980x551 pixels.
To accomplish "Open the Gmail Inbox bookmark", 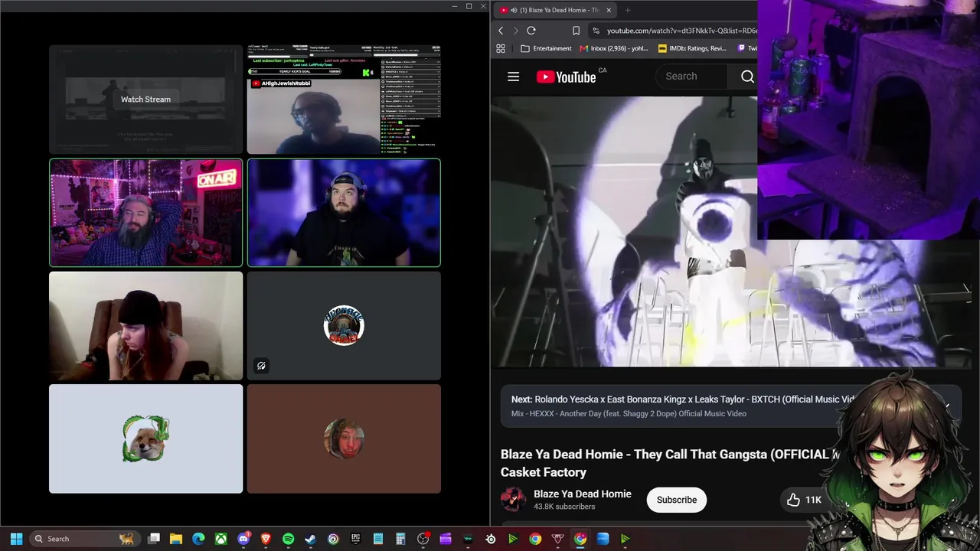I will click(614, 48).
